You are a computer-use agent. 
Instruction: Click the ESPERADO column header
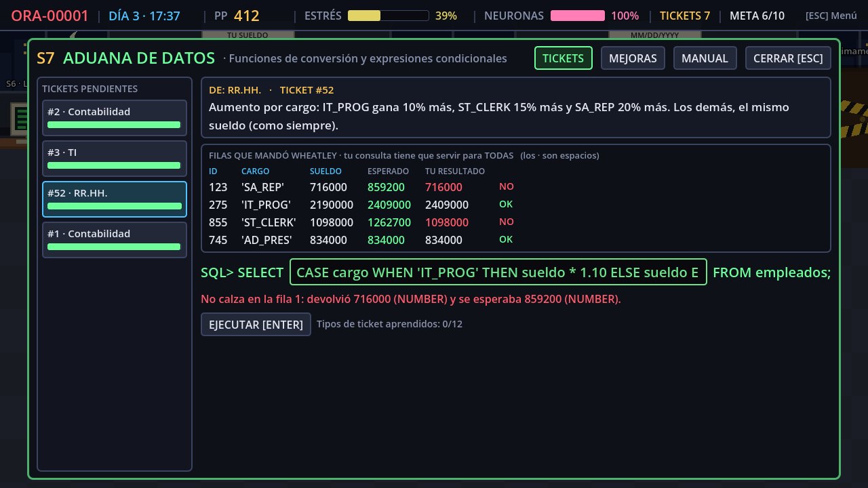[388, 171]
